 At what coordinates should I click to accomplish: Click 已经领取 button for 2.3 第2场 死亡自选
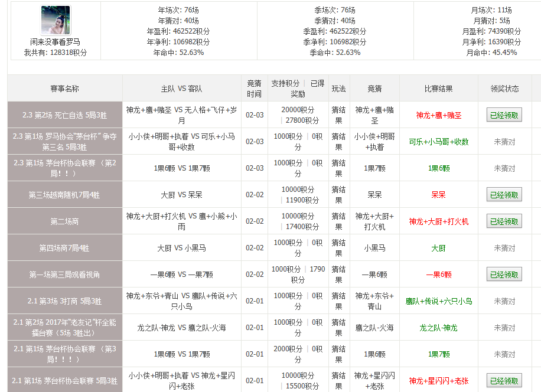pyautogui.click(x=504, y=115)
